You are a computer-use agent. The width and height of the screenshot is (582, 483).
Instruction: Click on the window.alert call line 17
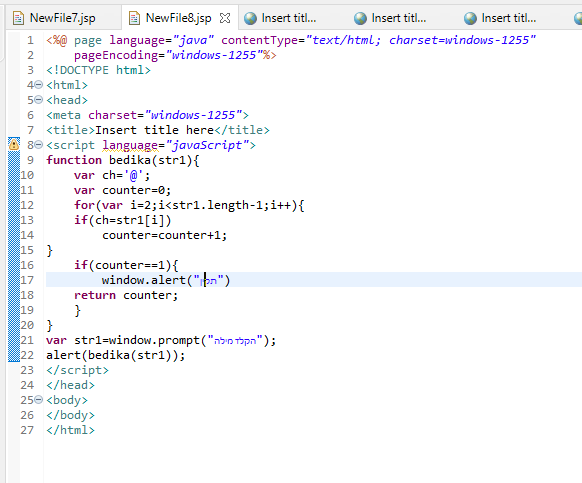tap(166, 280)
